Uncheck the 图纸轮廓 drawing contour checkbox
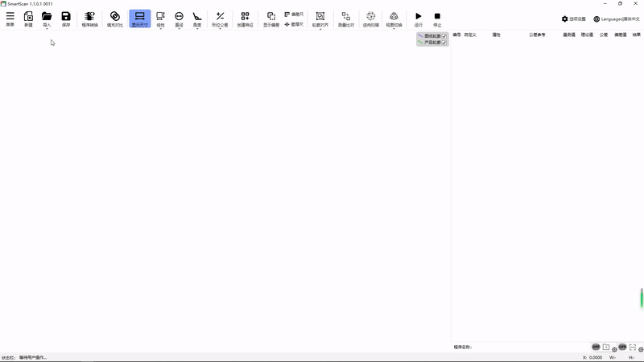 pos(444,36)
